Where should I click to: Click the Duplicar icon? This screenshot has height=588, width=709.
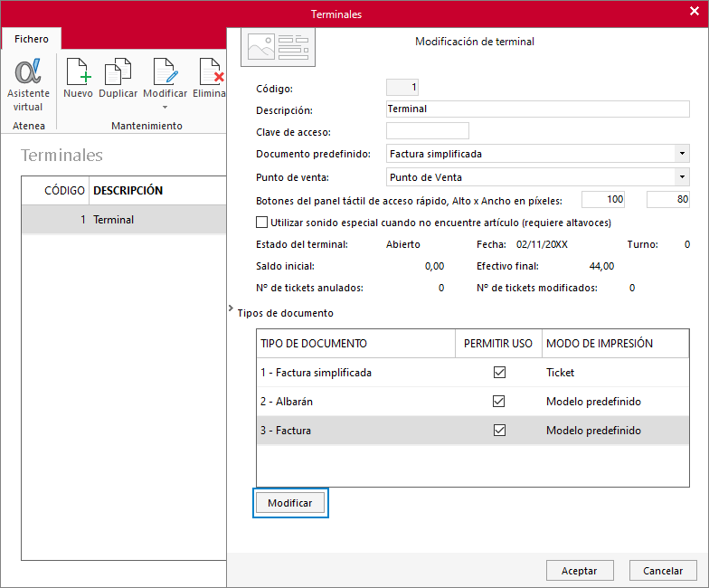click(118, 71)
